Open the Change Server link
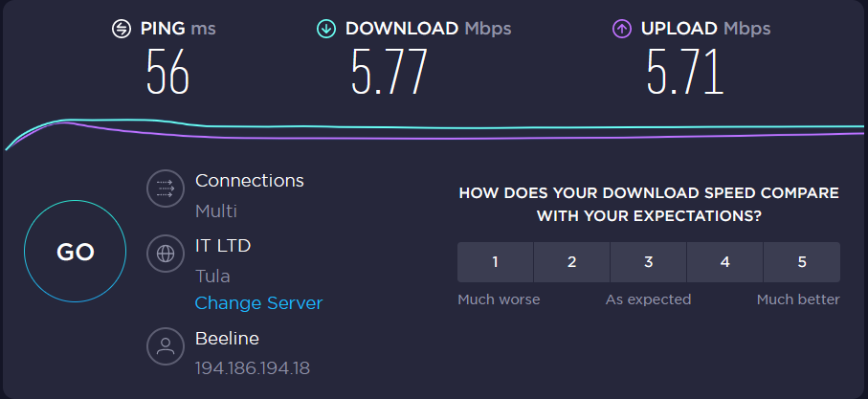 258,303
